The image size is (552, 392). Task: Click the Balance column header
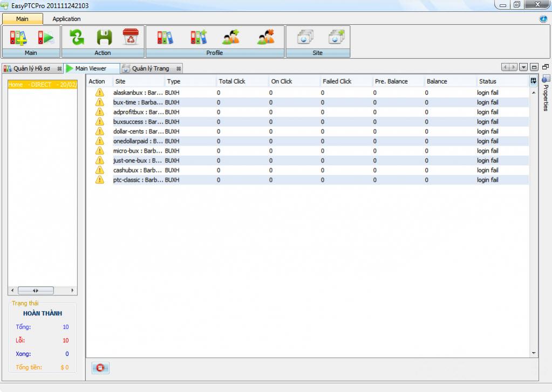coord(437,81)
